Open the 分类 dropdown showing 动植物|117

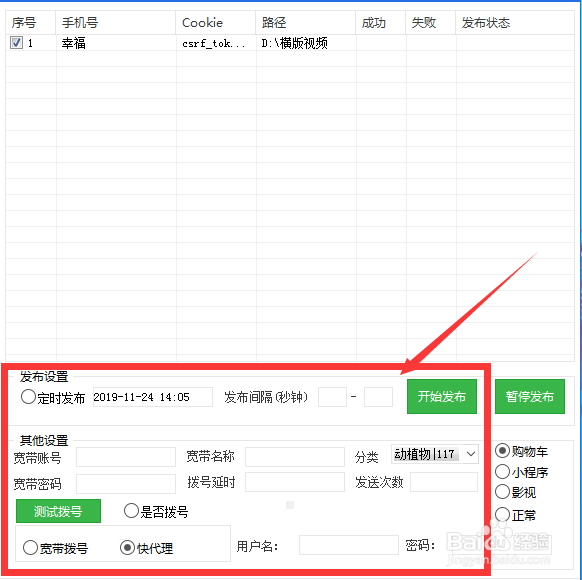435,454
